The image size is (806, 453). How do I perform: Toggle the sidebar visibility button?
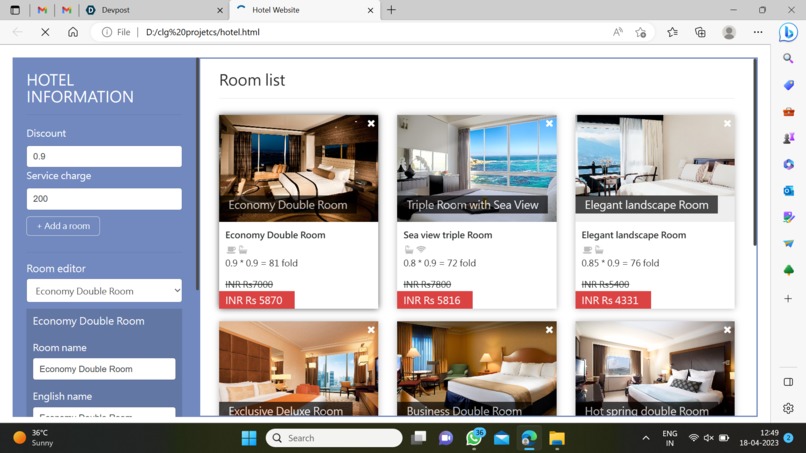(x=788, y=382)
